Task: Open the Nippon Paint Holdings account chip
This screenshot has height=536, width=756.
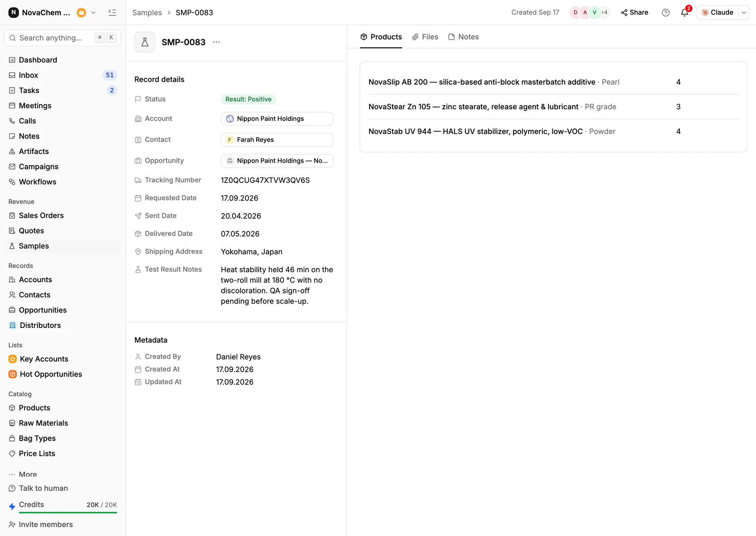Action: [277, 119]
